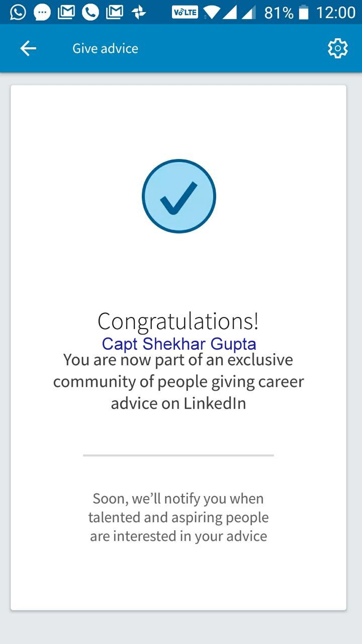This screenshot has width=362, height=644.
Task: Tap the "Give advice" header title
Action: [105, 48]
